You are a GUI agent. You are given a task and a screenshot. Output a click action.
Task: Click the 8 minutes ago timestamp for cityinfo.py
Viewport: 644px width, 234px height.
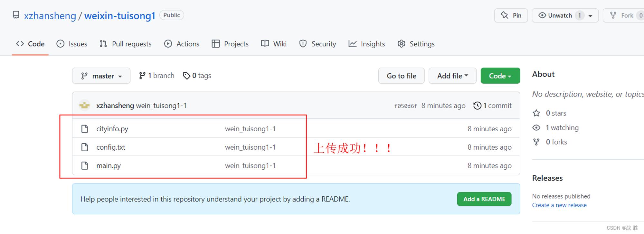489,129
